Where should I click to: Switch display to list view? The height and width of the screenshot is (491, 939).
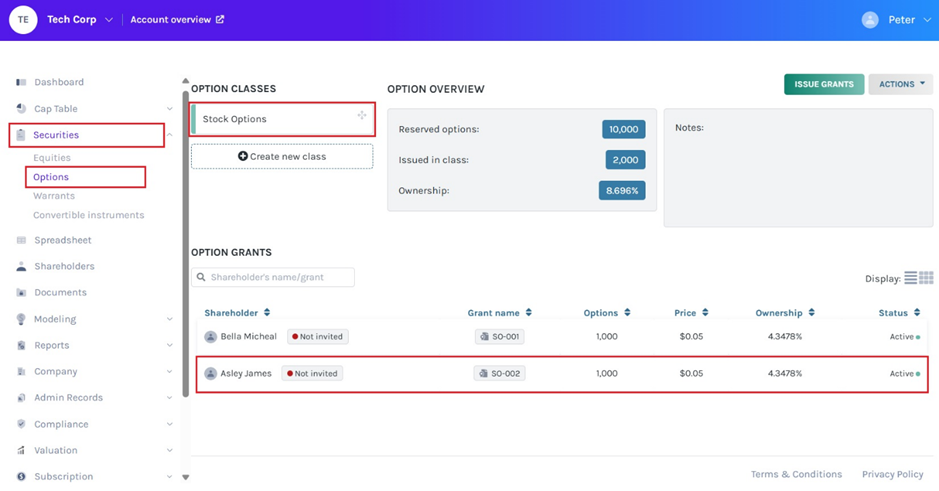tap(910, 278)
